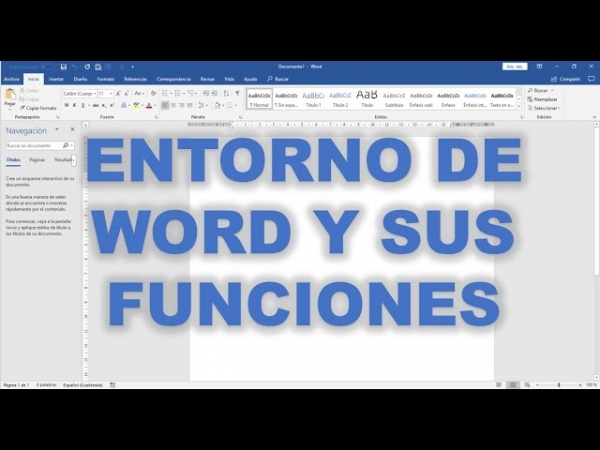Toggle subscript x₂ formatting
The height and width of the screenshot is (450, 600).
tap(104, 105)
